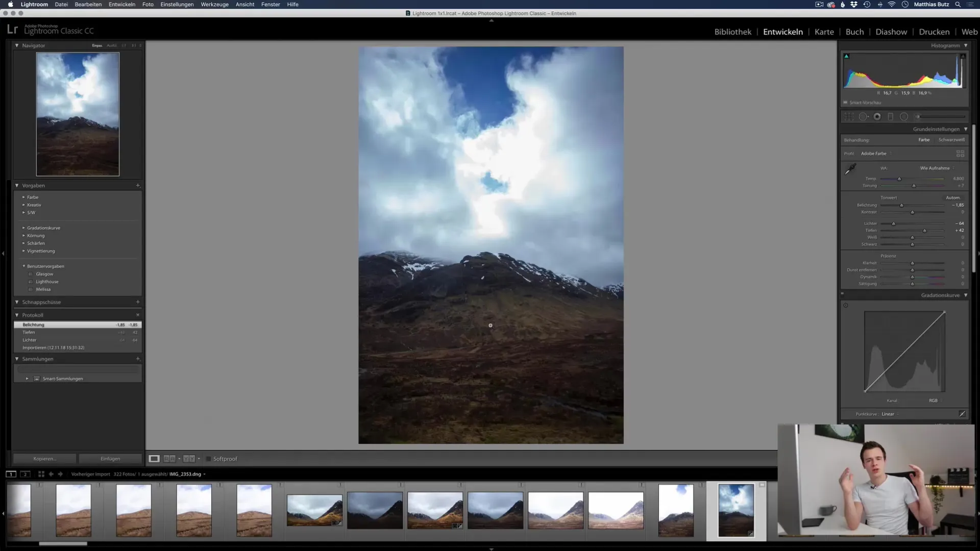
Task: Collapse the Histogramm panel
Action: [x=966, y=45]
